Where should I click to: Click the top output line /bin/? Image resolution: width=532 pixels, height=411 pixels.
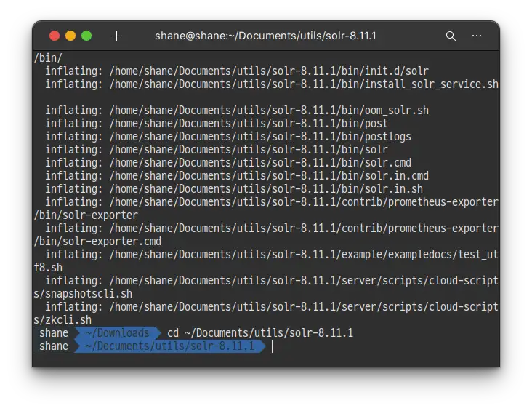48,58
